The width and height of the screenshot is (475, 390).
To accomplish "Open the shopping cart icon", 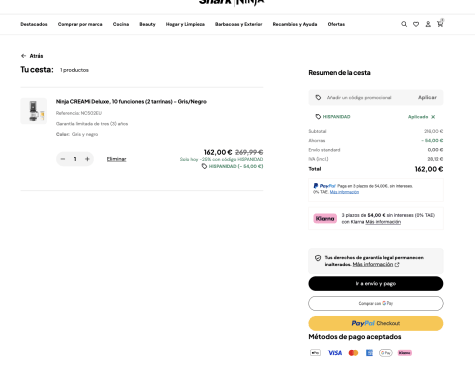I will (440, 24).
